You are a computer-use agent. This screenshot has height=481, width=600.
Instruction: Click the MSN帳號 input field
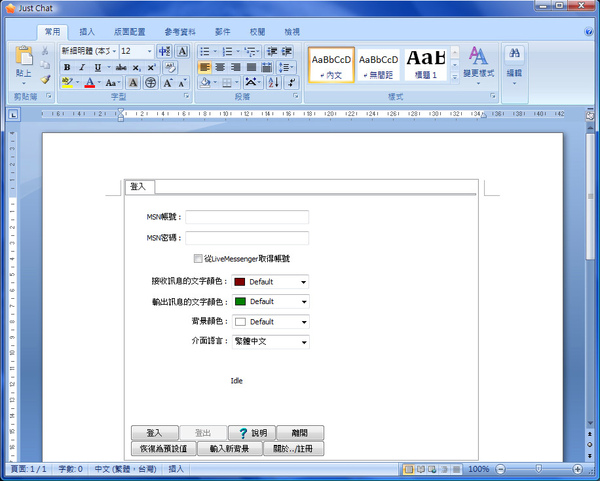pos(247,217)
